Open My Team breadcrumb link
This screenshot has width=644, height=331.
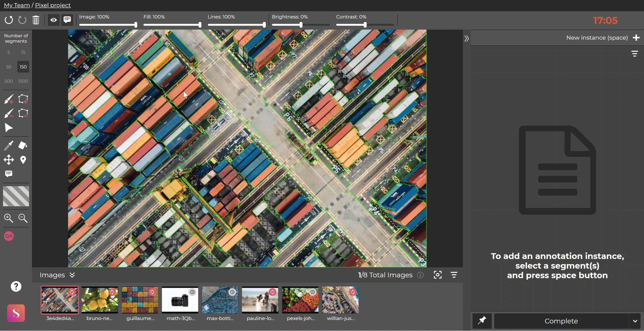17,5
